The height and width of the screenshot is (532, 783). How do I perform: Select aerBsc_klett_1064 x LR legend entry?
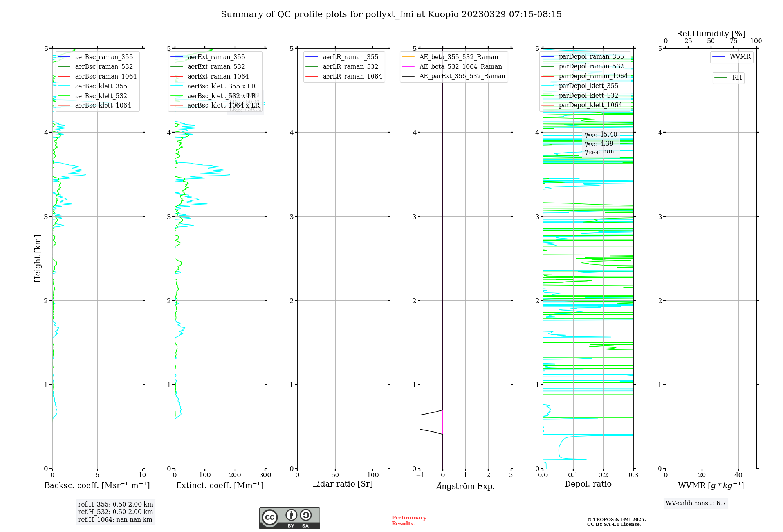[x=215, y=106]
